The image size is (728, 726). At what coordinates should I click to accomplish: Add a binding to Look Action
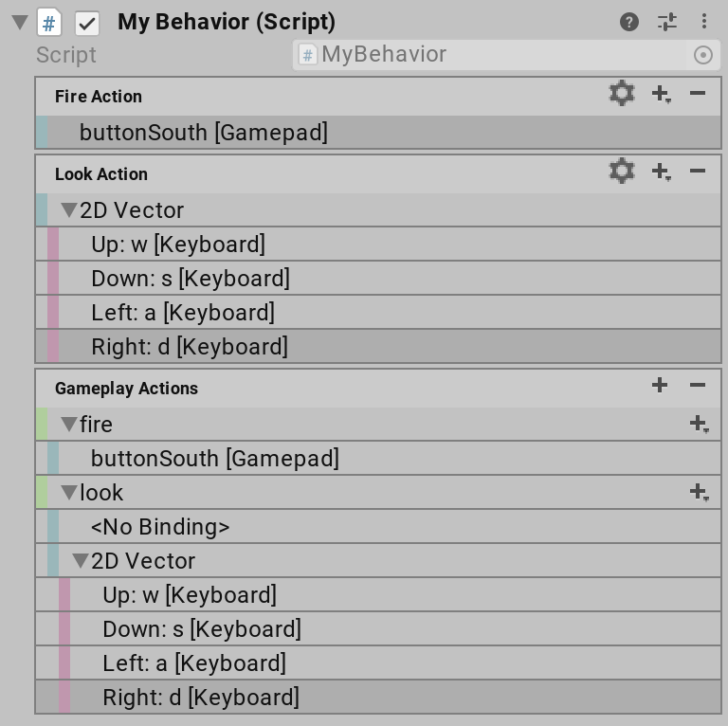662,172
